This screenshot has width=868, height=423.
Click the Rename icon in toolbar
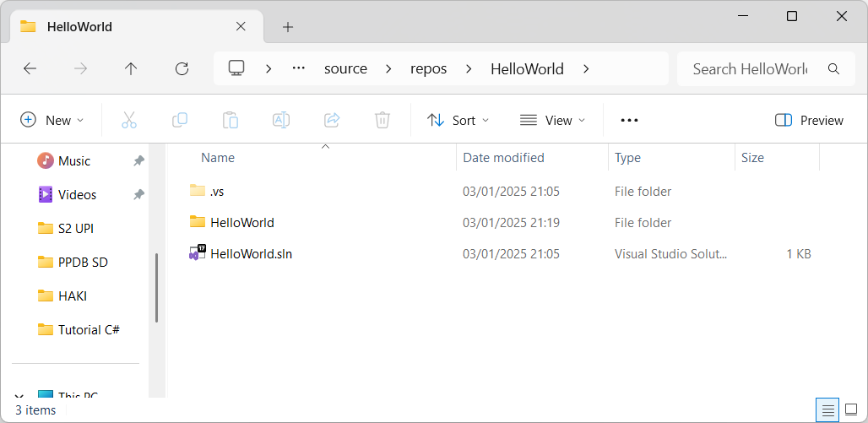click(281, 120)
